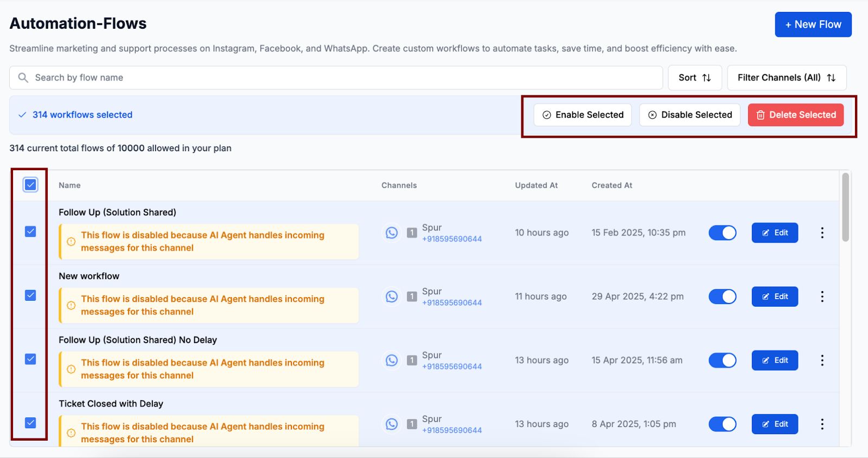Image resolution: width=868 pixels, height=458 pixels.
Task: Click the number badge icon in first row
Action: point(412,233)
